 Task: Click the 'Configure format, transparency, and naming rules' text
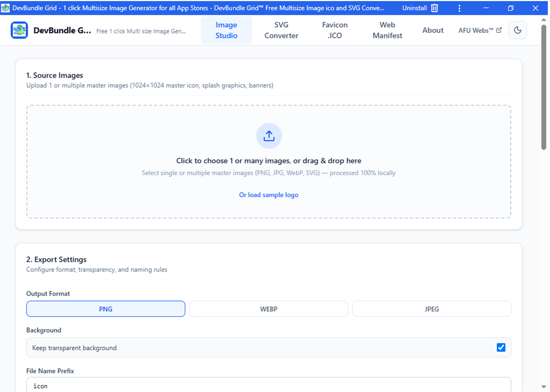[x=97, y=269]
